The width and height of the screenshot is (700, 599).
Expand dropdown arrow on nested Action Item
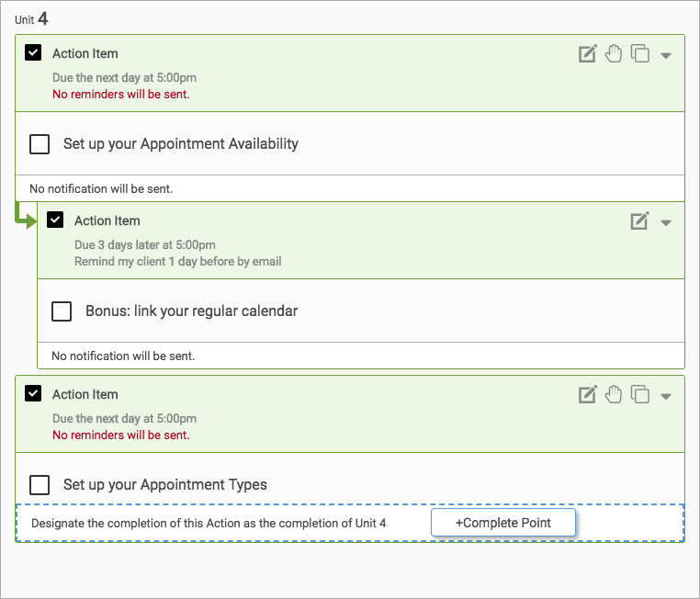666,222
